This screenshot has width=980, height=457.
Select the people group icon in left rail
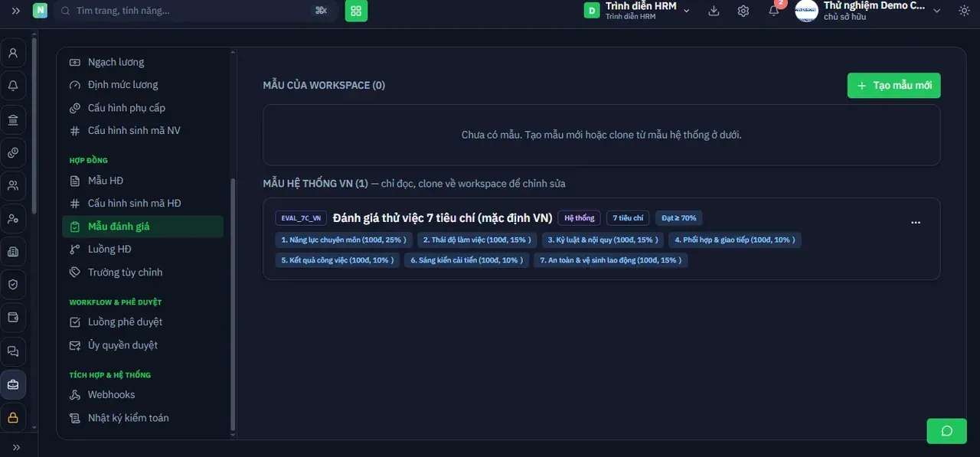(x=13, y=185)
